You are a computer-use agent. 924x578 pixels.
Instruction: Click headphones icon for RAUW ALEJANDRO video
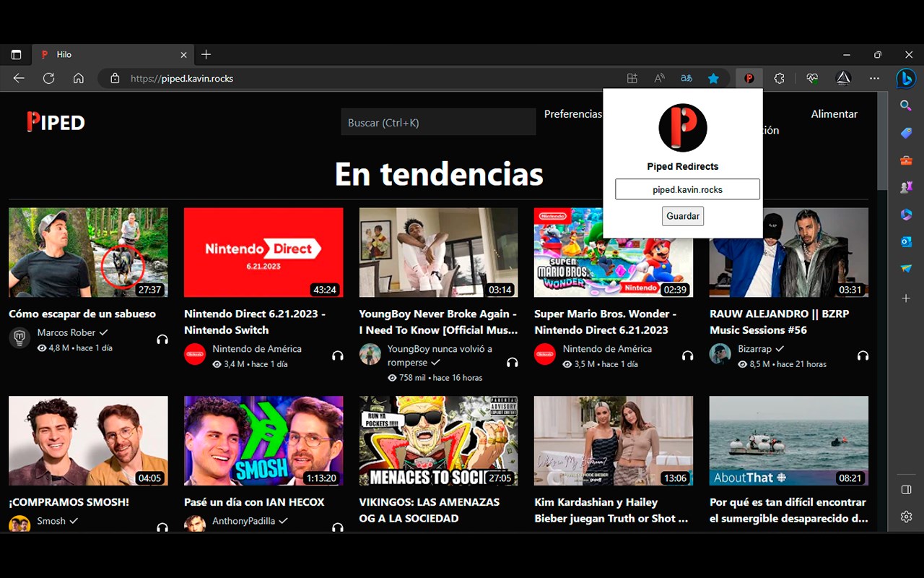click(863, 355)
